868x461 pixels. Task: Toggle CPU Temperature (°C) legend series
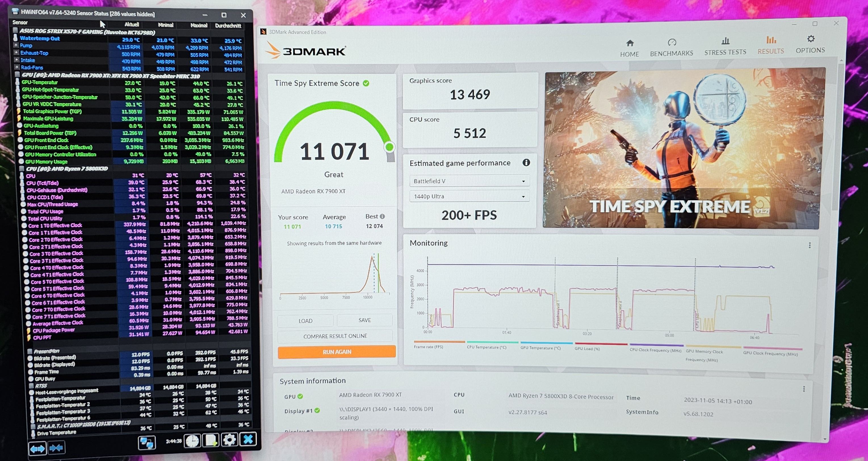492,345
